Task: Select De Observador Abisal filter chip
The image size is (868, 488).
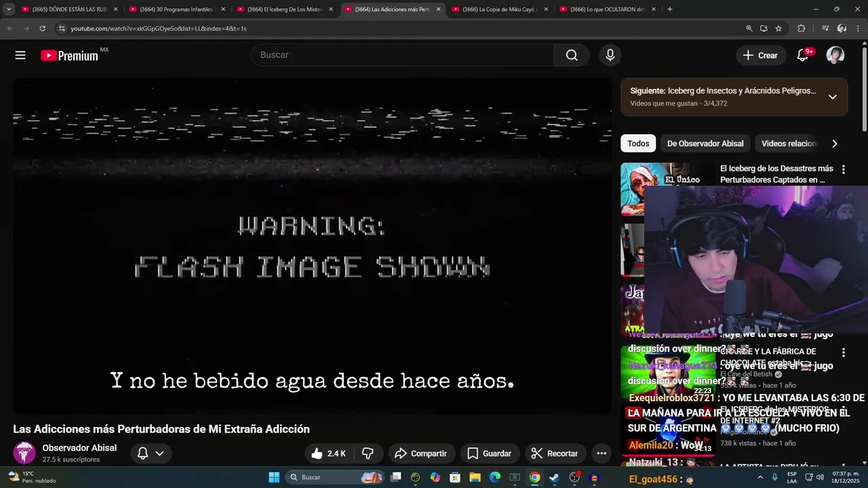Action: 705,144
